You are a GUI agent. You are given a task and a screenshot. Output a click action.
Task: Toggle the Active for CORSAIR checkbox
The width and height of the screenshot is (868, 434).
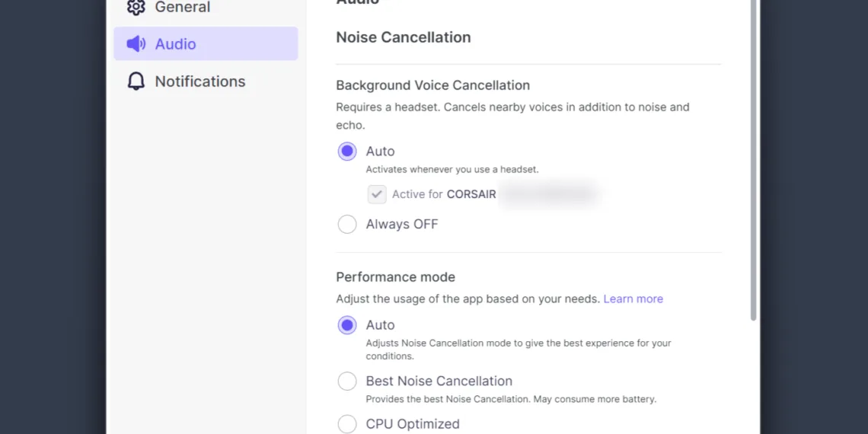point(377,194)
